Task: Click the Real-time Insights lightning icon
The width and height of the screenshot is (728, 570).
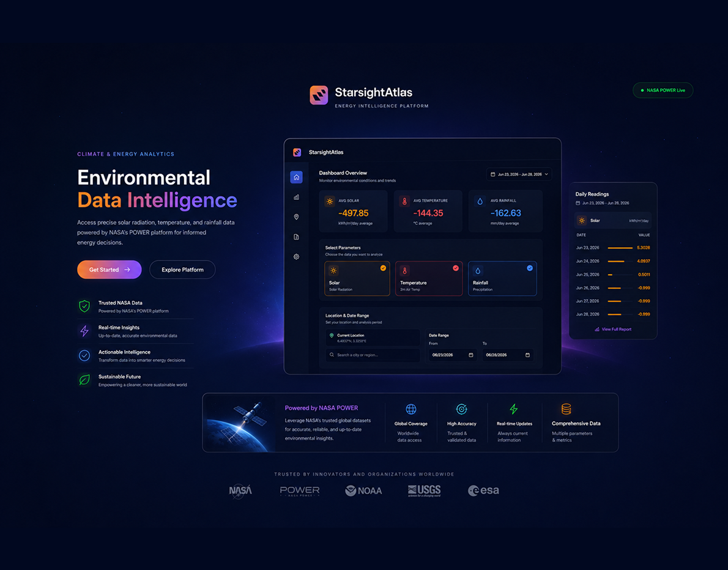Action: pos(84,331)
